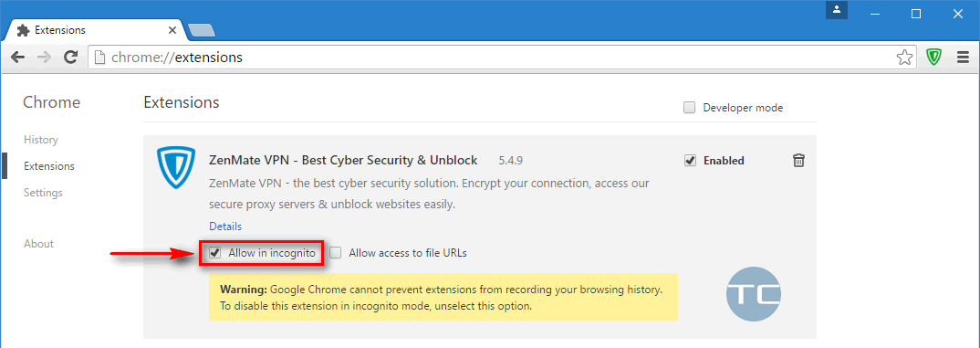Close the Extensions tab
Viewport: 980px width, 348px height.
tap(173, 30)
